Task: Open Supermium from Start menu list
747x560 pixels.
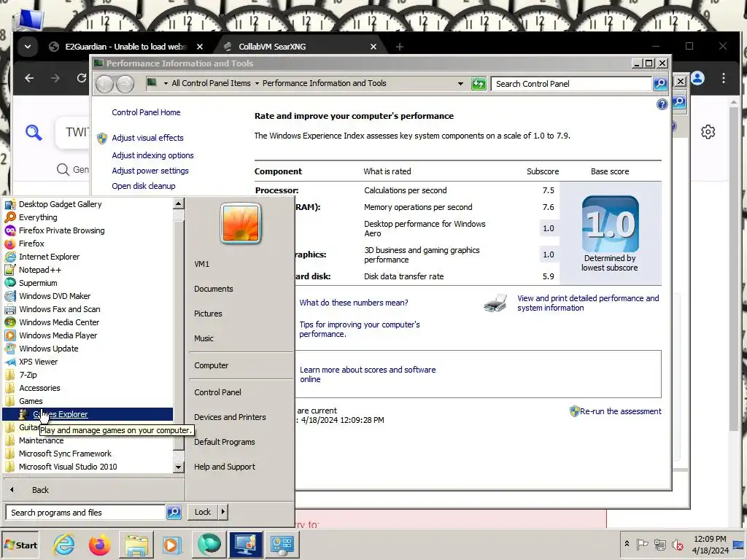Action: coord(38,283)
